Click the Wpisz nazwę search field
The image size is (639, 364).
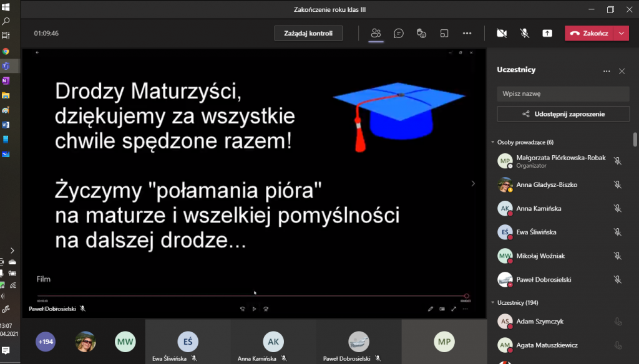click(x=563, y=94)
